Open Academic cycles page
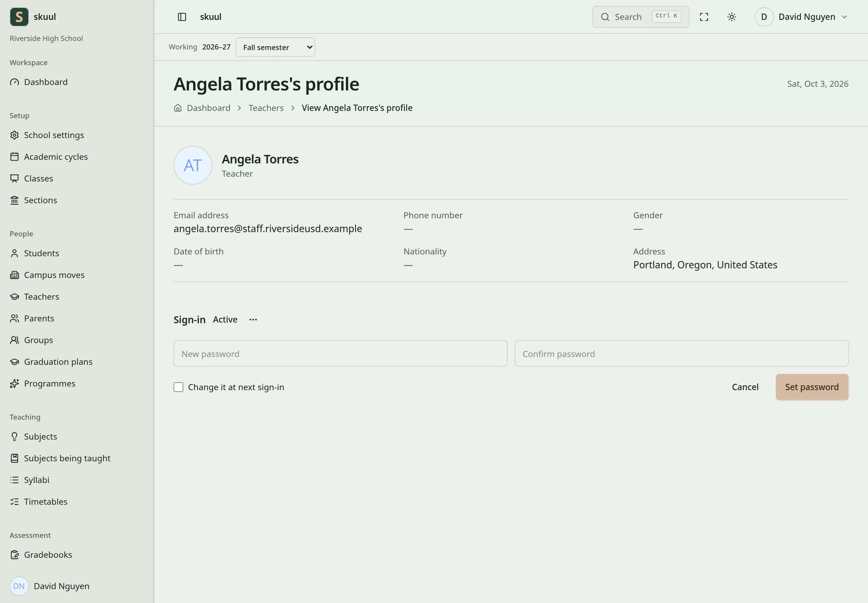The height and width of the screenshot is (603, 868). tap(56, 157)
